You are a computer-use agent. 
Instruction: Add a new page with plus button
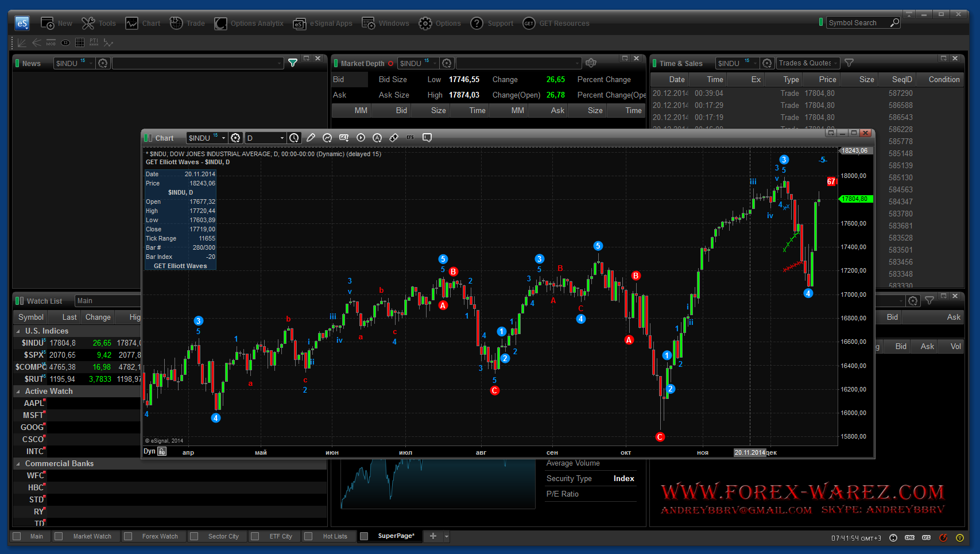point(433,536)
